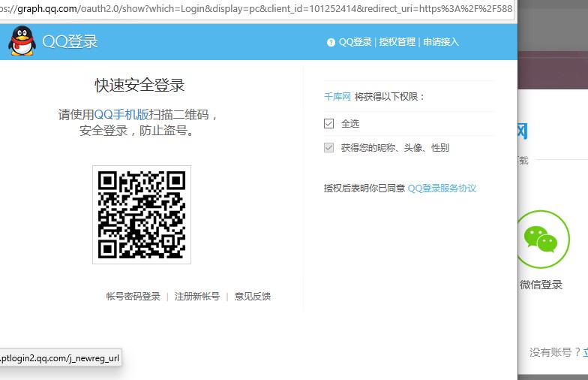Click the question mark help icon
588x380 pixels.
pos(331,42)
